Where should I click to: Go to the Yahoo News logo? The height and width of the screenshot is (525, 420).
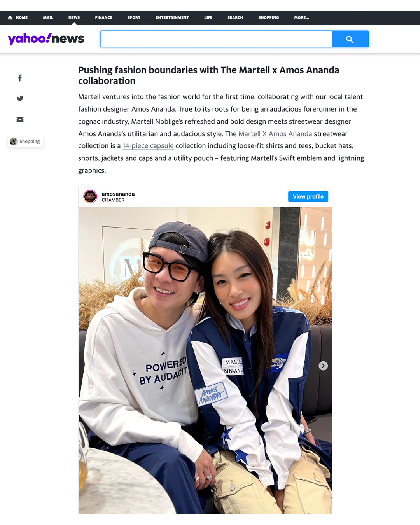(x=46, y=38)
